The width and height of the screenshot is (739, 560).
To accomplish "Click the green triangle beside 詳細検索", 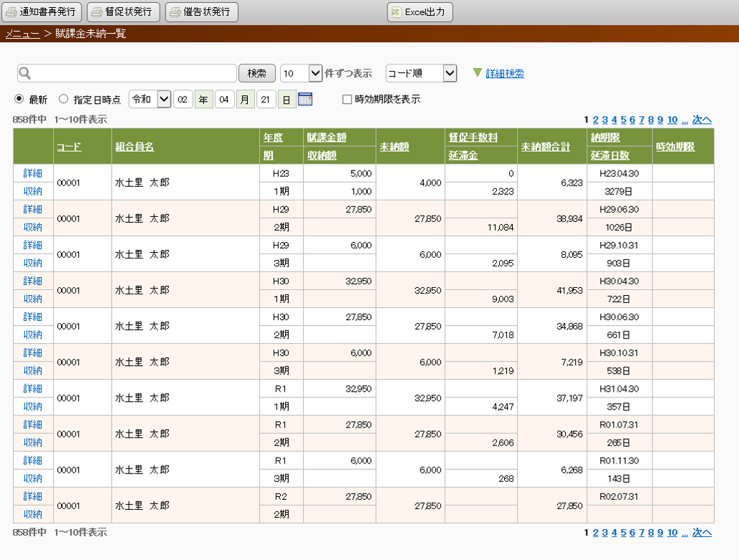I will tap(478, 72).
